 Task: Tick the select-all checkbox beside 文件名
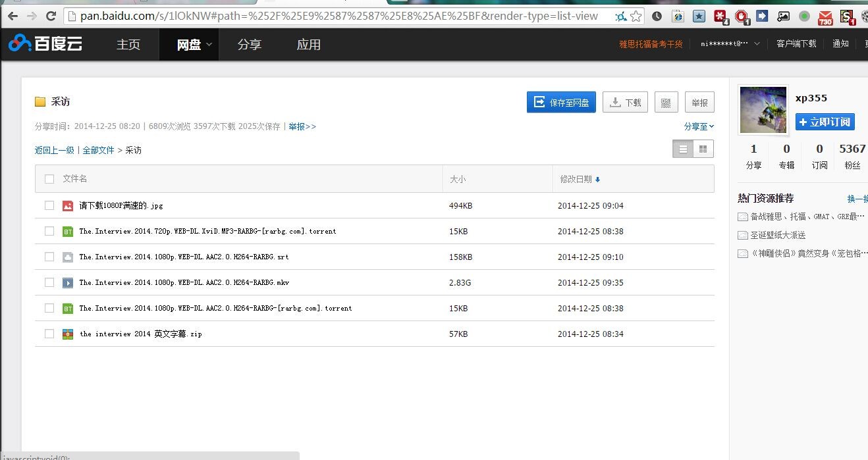point(49,178)
